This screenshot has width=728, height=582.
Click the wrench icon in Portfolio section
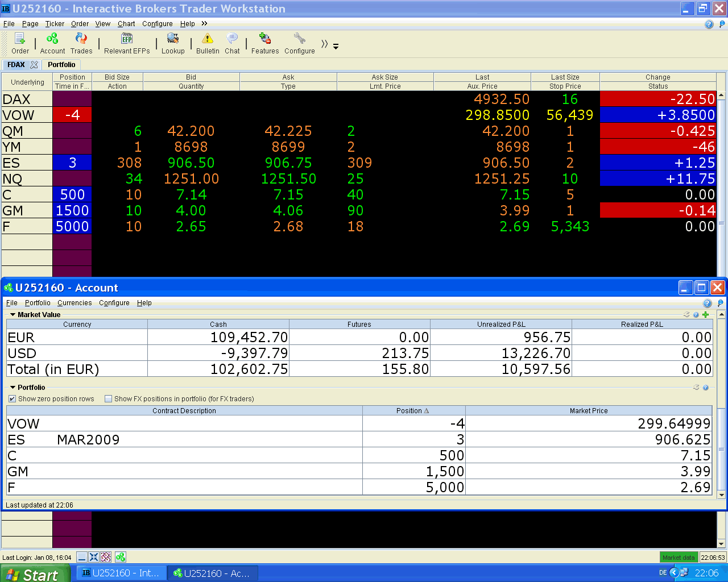pyautogui.click(x=696, y=387)
